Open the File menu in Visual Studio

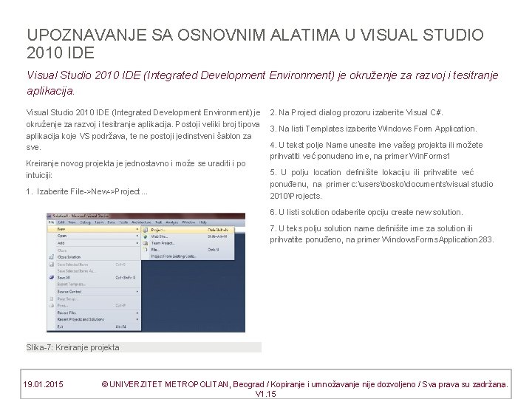click(x=51, y=222)
